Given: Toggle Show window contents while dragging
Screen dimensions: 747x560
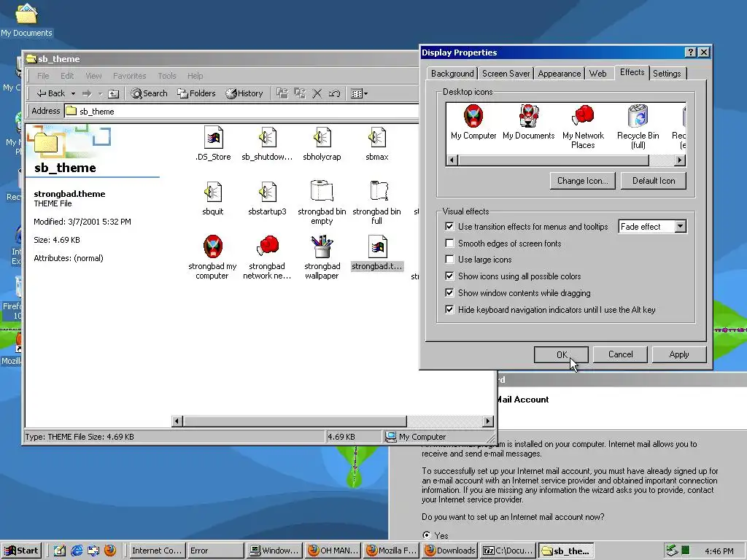Looking at the screenshot, I should coord(449,292).
